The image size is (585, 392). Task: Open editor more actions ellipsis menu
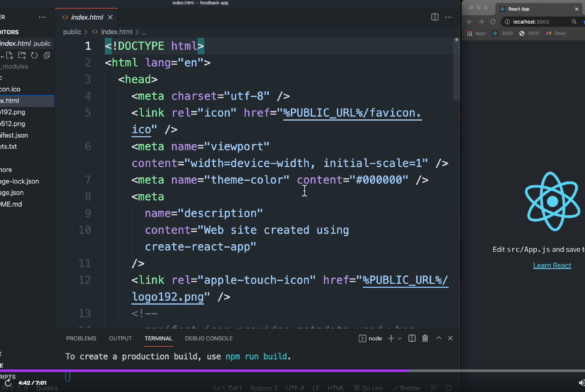[448, 17]
